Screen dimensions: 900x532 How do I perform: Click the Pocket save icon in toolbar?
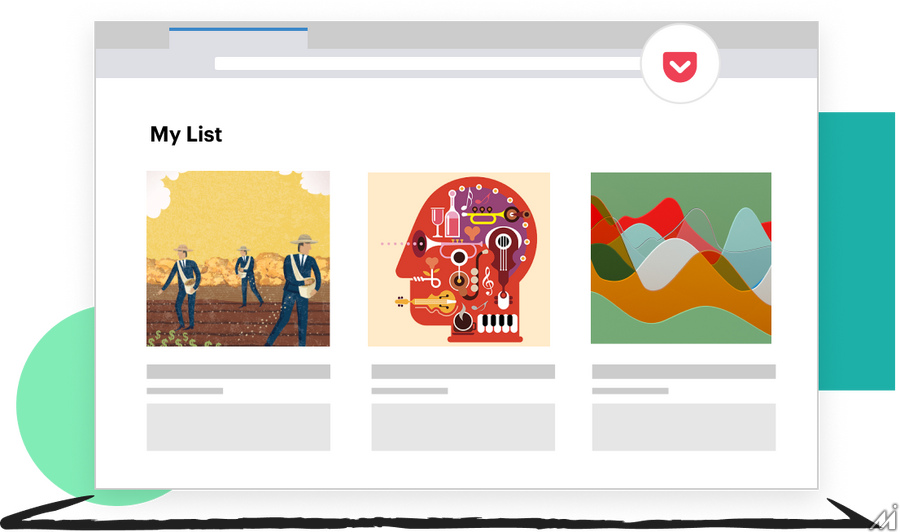click(x=680, y=65)
